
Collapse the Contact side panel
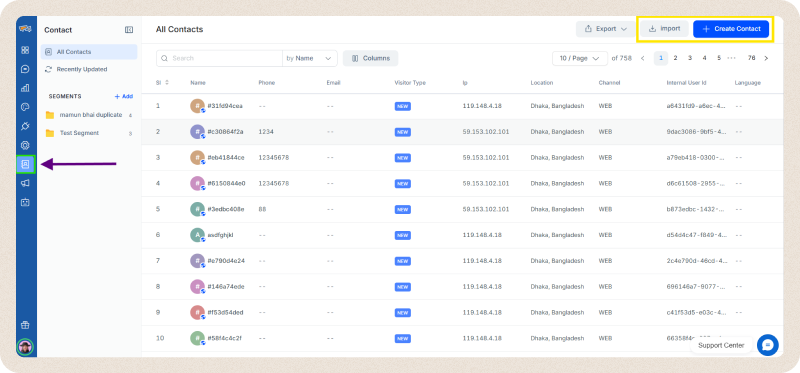coord(129,30)
